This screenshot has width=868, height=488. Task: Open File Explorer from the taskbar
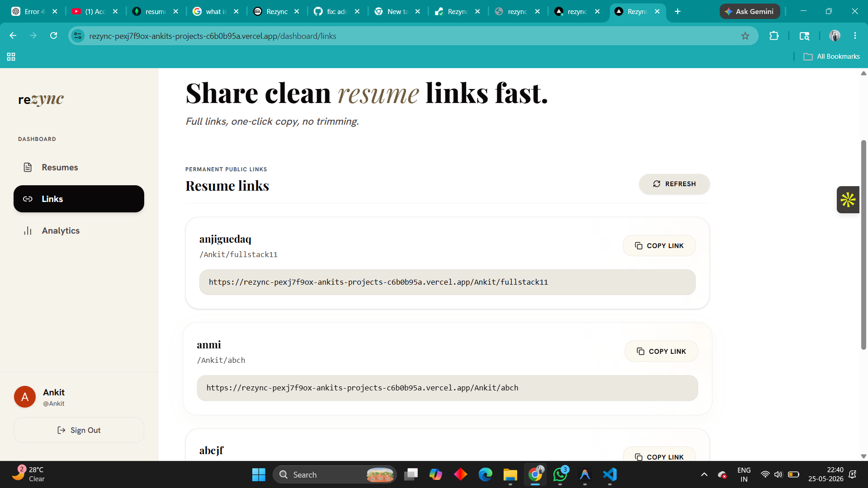(x=510, y=474)
